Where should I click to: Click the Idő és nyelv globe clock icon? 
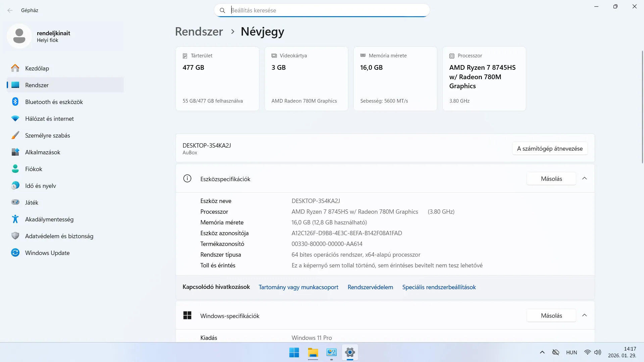coord(15,186)
